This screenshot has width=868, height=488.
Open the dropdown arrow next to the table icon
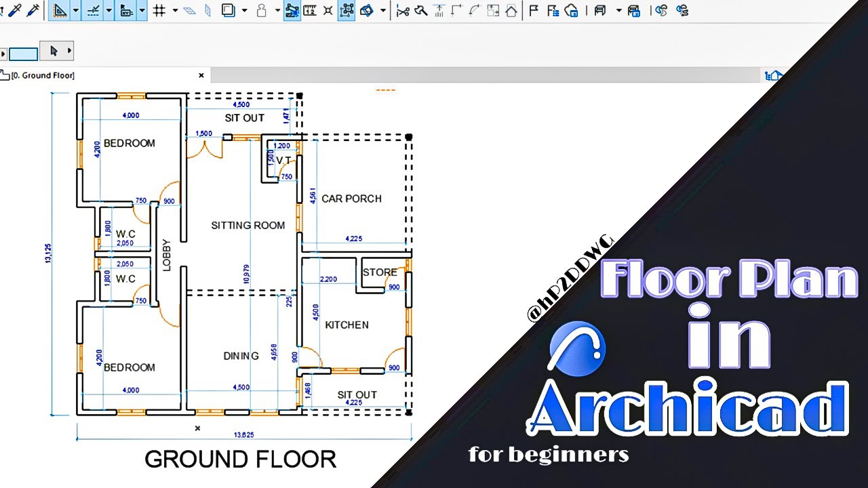618,10
